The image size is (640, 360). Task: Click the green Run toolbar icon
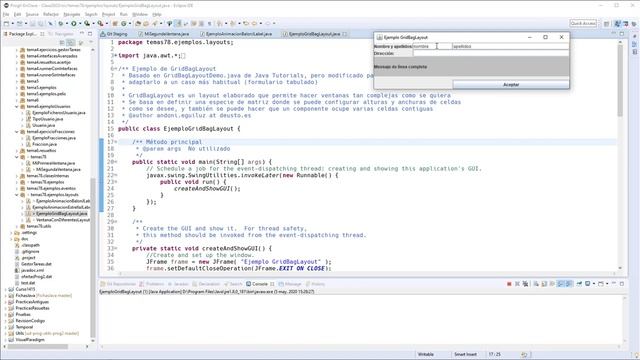(74, 24)
